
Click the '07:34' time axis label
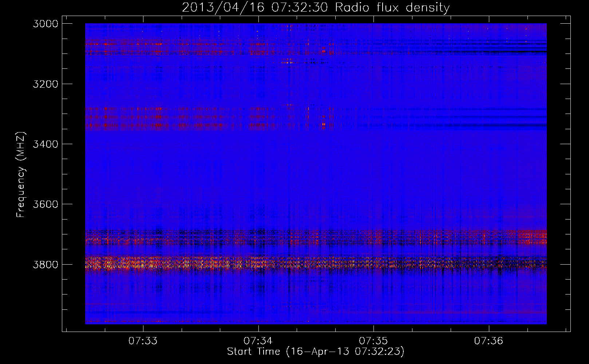click(x=258, y=341)
